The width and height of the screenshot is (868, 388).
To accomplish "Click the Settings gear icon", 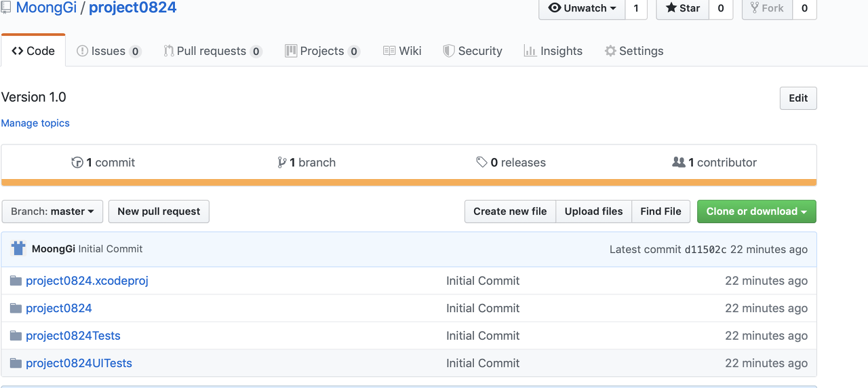I will coord(610,51).
